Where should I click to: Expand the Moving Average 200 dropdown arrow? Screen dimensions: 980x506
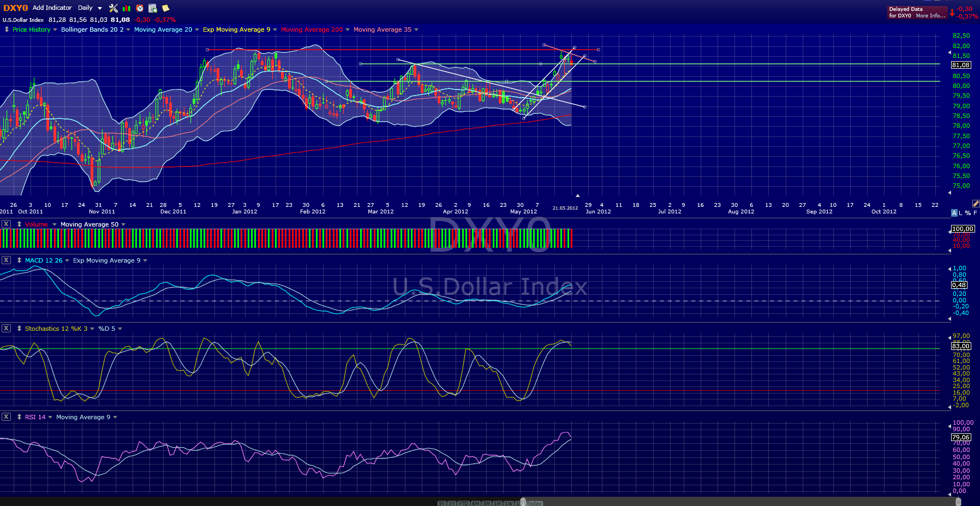click(x=348, y=30)
